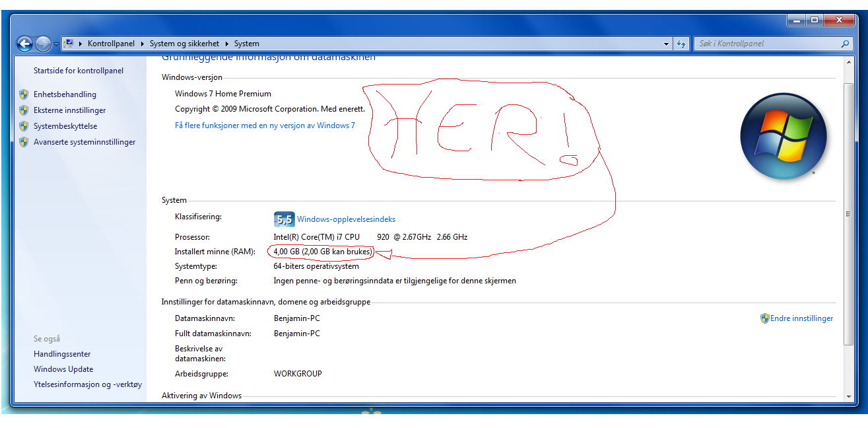Refresh the address bar view
Screen dimensions: 868x428
(682, 44)
